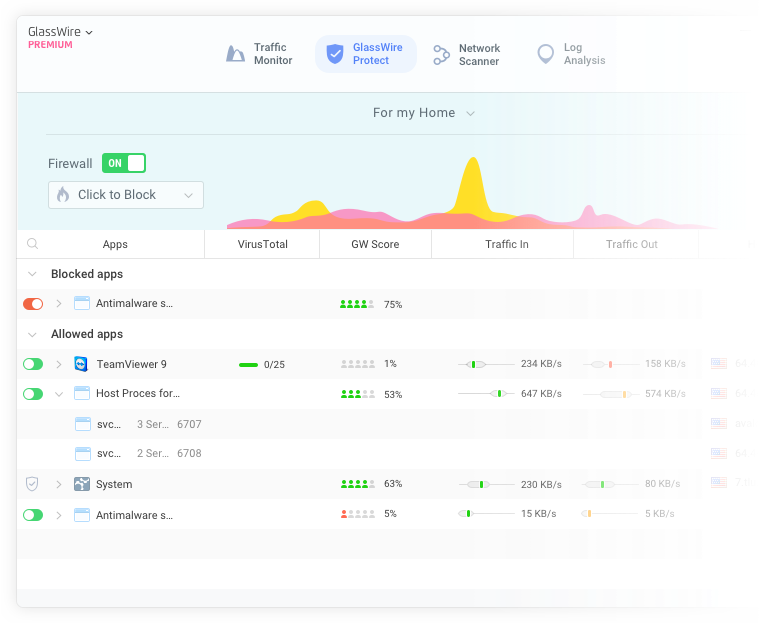
Task: Open the Log Analysis tab
Action: coord(571,54)
